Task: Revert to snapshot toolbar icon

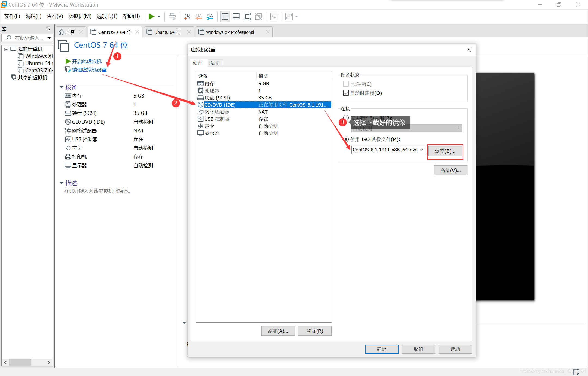Action: [199, 17]
